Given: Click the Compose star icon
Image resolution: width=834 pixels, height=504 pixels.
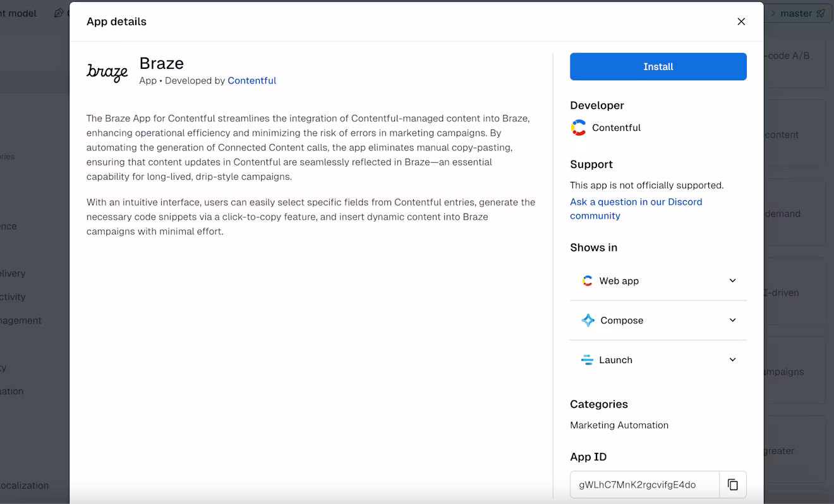Looking at the screenshot, I should (588, 320).
